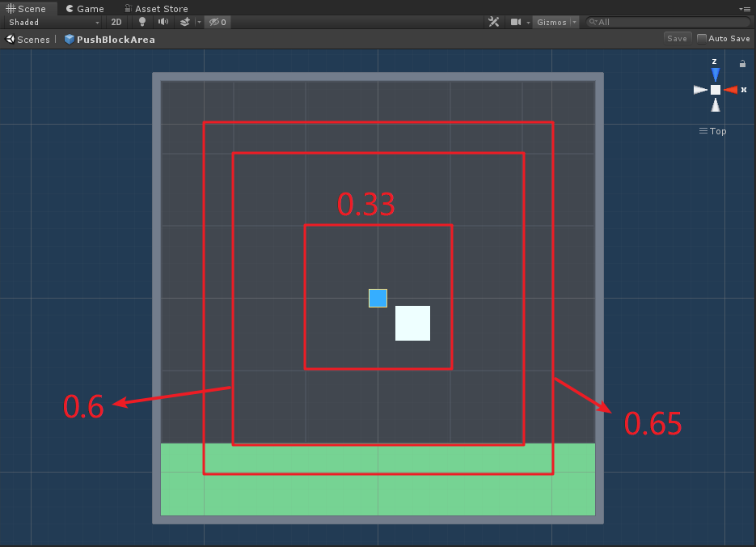This screenshot has height=547, width=756.
Task: Toggle the scene gizmo lock icon
Action: click(742, 64)
